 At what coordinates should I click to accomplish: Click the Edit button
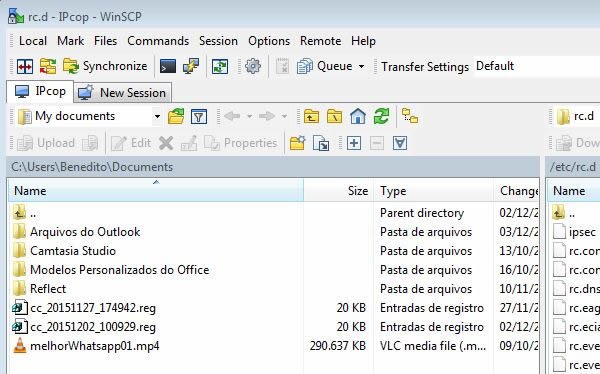131,143
